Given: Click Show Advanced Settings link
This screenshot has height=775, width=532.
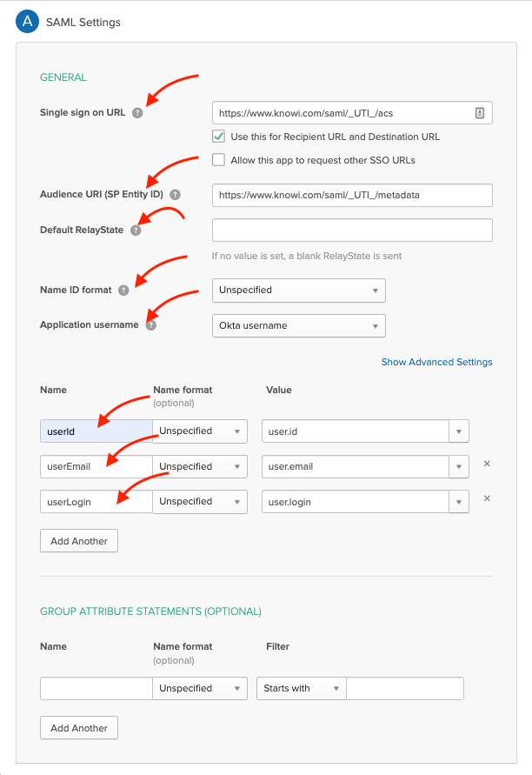Looking at the screenshot, I should tap(436, 362).
